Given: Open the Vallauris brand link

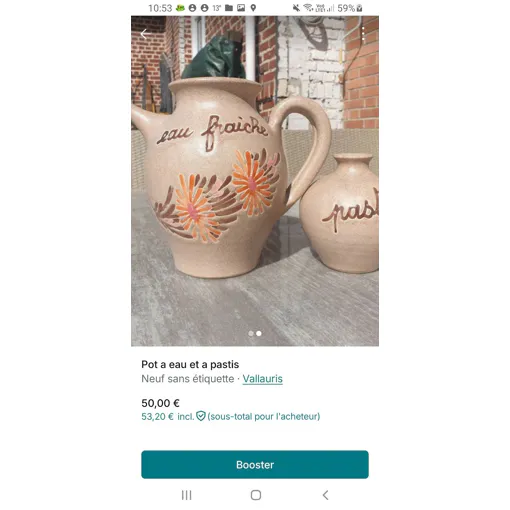Looking at the screenshot, I should click(x=262, y=379).
